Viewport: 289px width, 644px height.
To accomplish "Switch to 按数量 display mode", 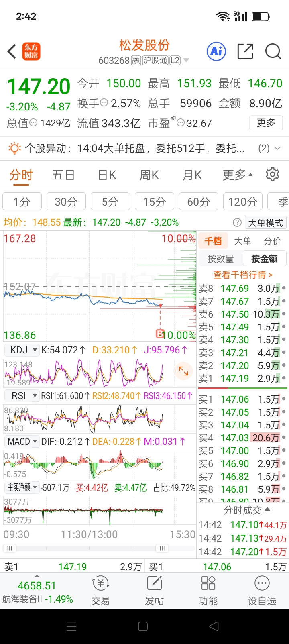I will click(x=221, y=259).
